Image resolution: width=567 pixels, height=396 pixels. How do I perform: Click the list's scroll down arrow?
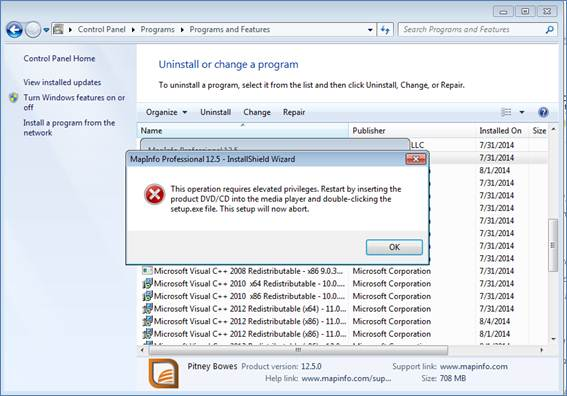coord(553,339)
